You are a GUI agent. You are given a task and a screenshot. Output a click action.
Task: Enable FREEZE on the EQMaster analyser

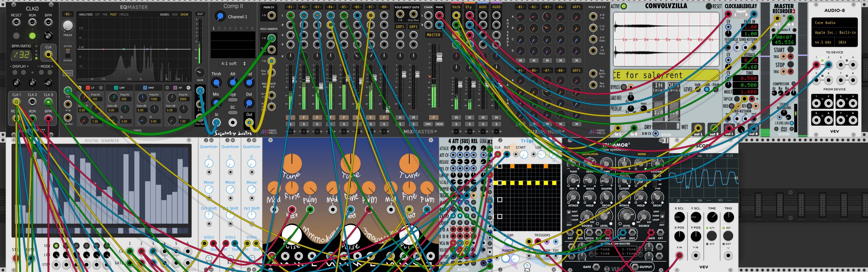[x=124, y=15]
